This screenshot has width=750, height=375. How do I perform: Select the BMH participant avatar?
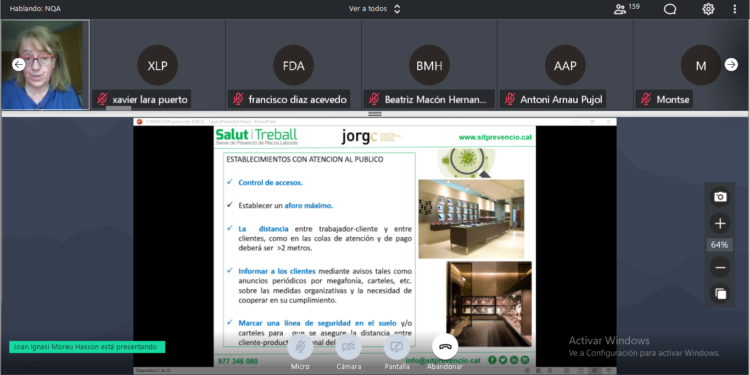[x=429, y=65]
